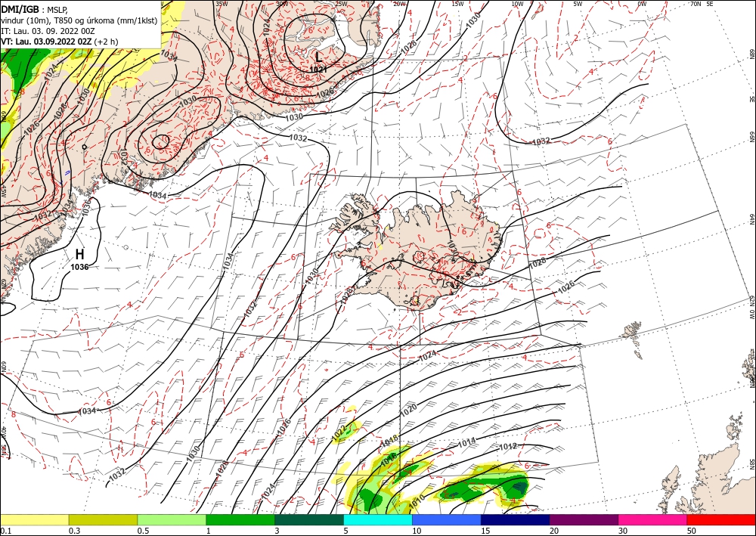Click the 10W longitude label

pyautogui.click(x=517, y=4)
